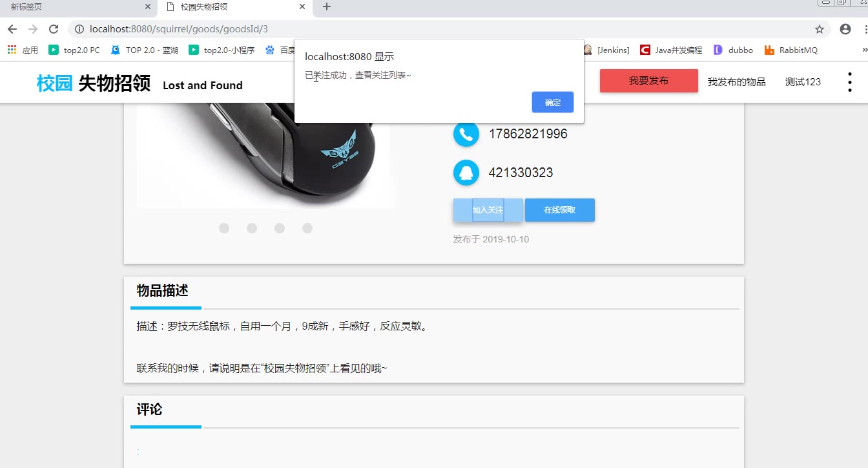Click the blue phone icon
The width and height of the screenshot is (868, 468).
(x=466, y=134)
